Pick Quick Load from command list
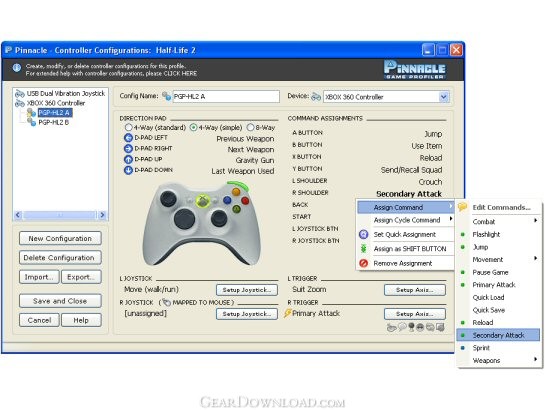 click(x=498, y=297)
